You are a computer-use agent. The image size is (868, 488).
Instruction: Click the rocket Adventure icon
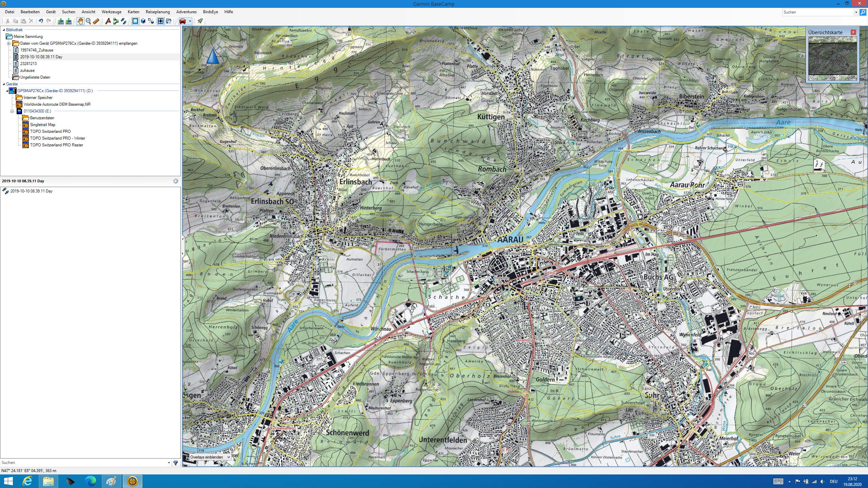pos(200,21)
